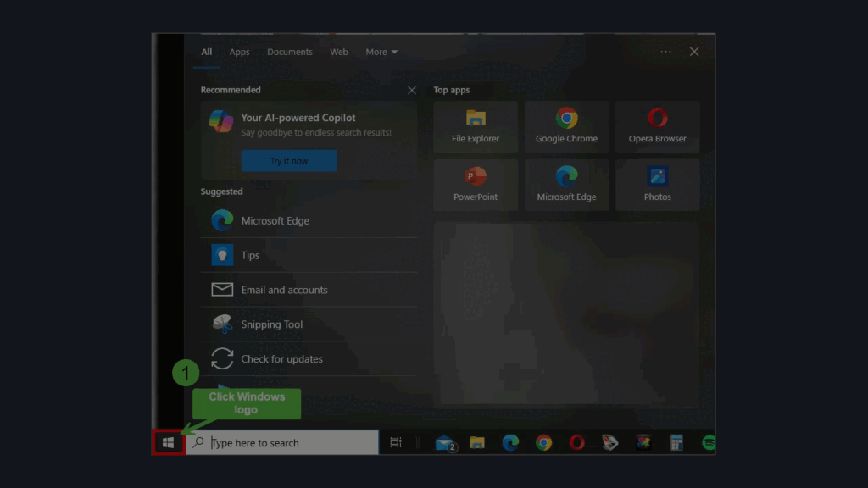Switch to the Apps tab
Screen dimensions: 868x488
239,52
